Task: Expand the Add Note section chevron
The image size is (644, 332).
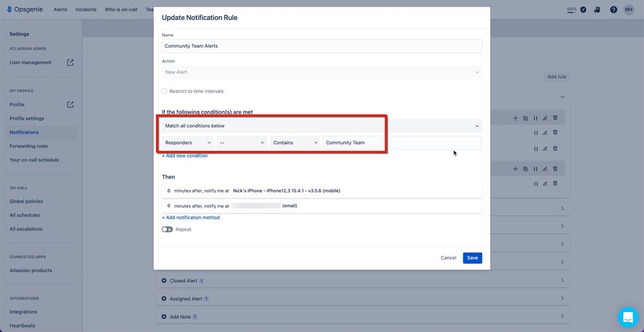Action: [562, 316]
